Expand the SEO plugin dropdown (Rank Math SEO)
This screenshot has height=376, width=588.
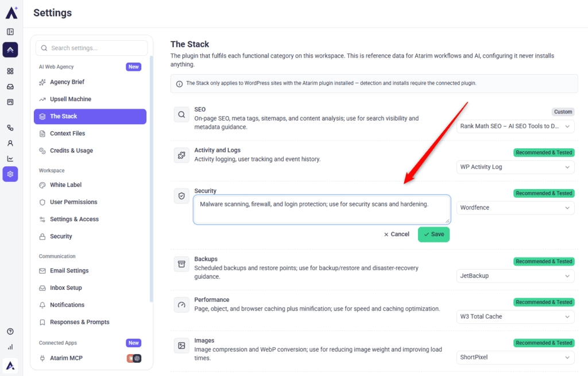515,126
